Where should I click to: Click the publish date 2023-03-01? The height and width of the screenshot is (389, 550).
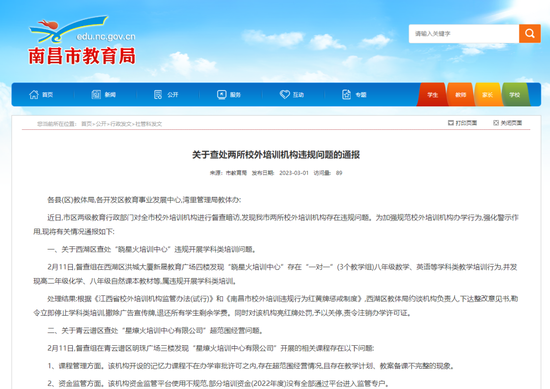point(294,173)
